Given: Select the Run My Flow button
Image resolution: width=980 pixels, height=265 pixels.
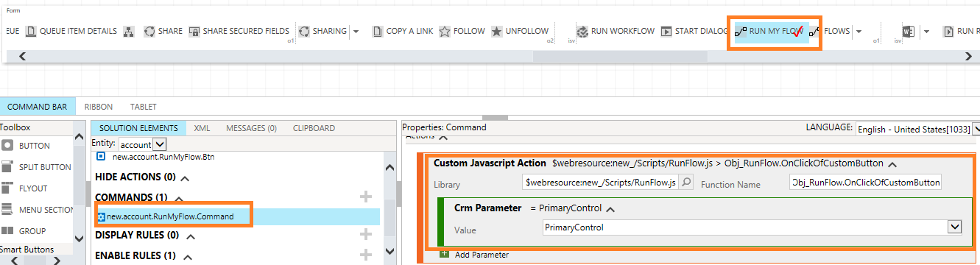Looking at the screenshot, I should (x=771, y=32).
